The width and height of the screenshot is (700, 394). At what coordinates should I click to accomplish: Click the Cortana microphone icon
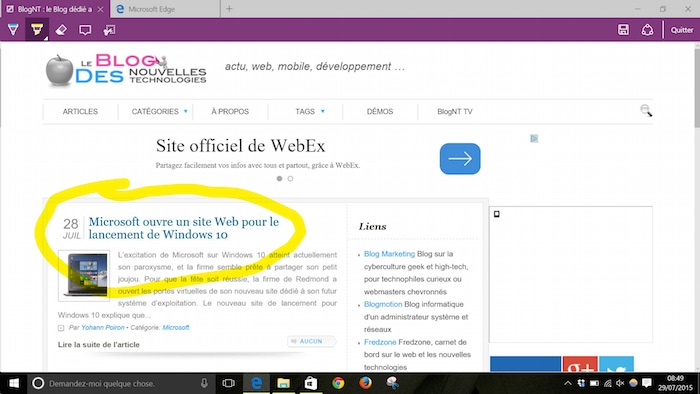point(204,383)
